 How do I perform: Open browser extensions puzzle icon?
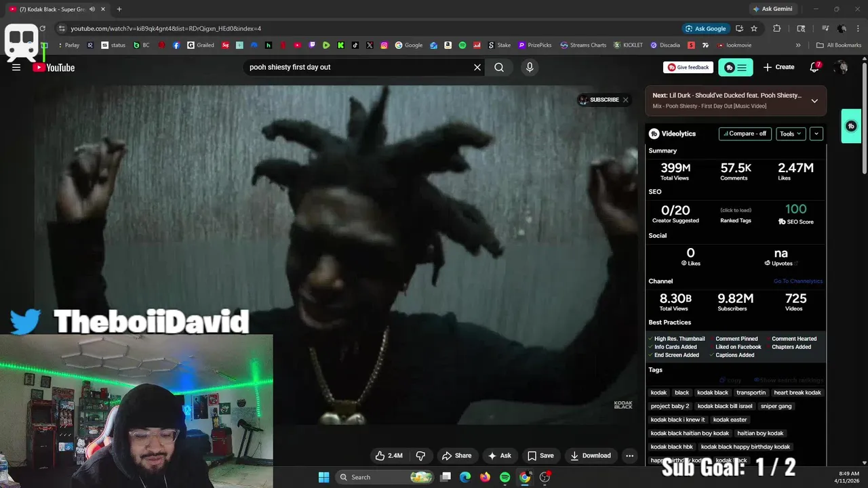tap(777, 28)
